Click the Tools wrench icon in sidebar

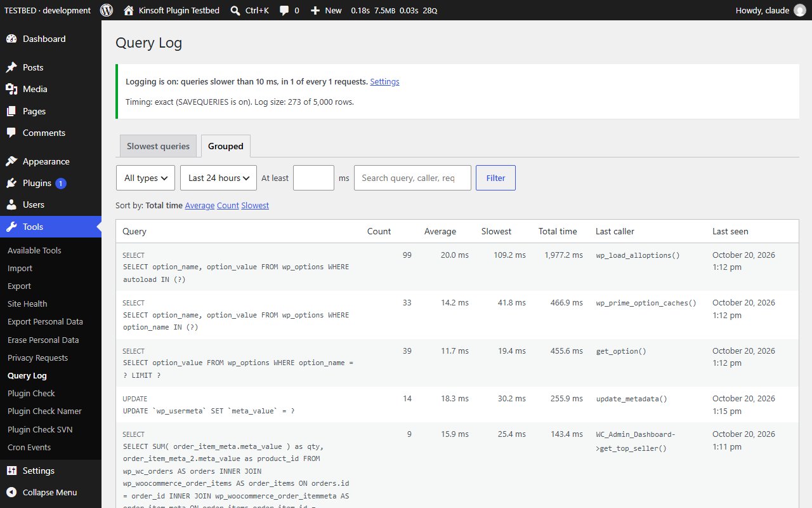pos(11,227)
